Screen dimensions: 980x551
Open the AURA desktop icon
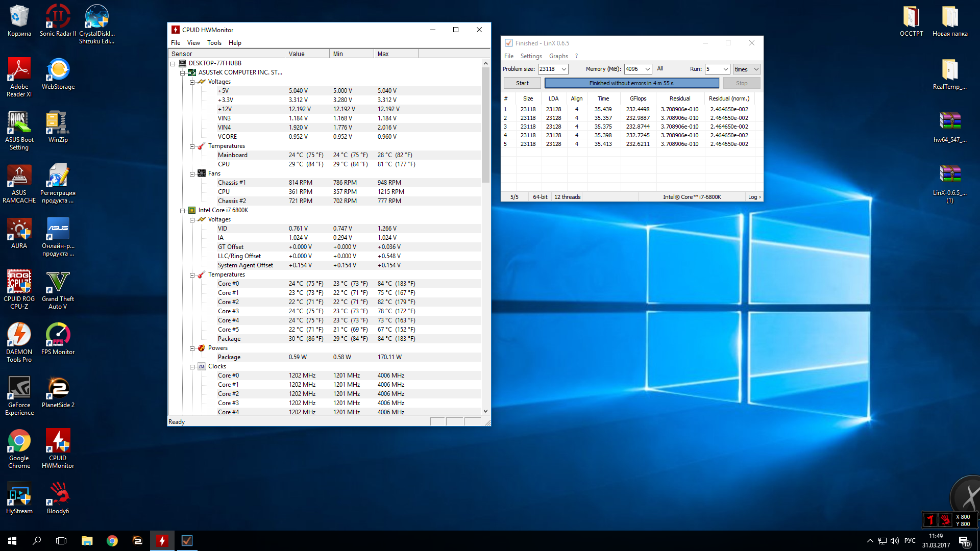tap(19, 229)
